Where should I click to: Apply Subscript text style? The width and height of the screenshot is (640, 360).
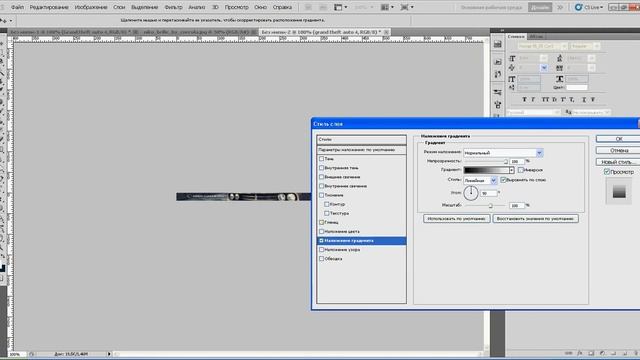pyautogui.click(x=572, y=99)
